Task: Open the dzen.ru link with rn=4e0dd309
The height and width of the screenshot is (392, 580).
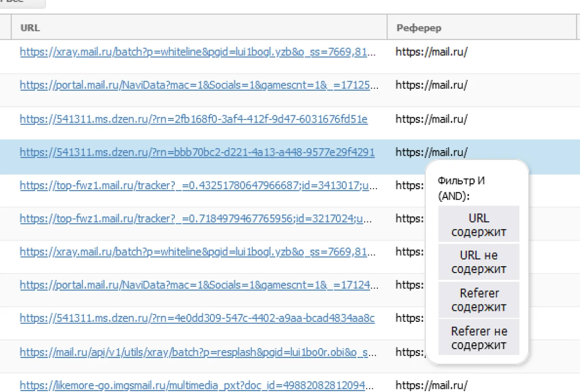Action: (x=197, y=318)
